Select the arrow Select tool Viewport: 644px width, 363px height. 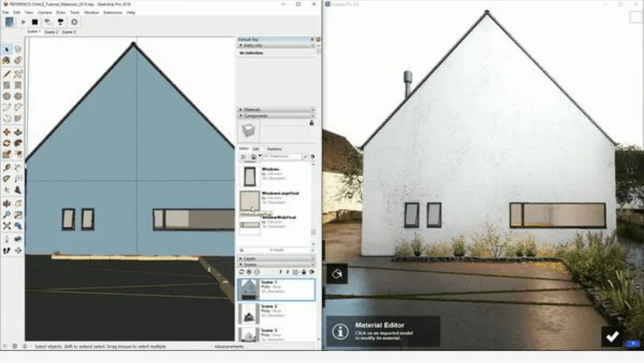click(6, 49)
